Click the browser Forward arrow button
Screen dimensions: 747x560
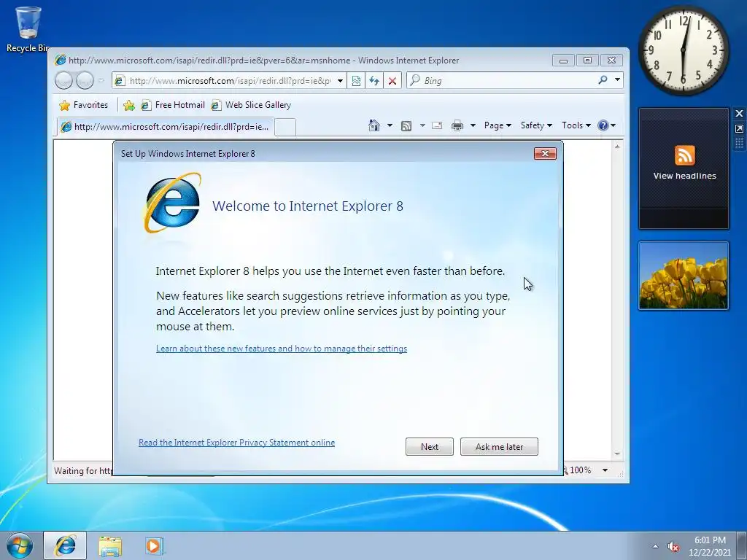(x=85, y=80)
